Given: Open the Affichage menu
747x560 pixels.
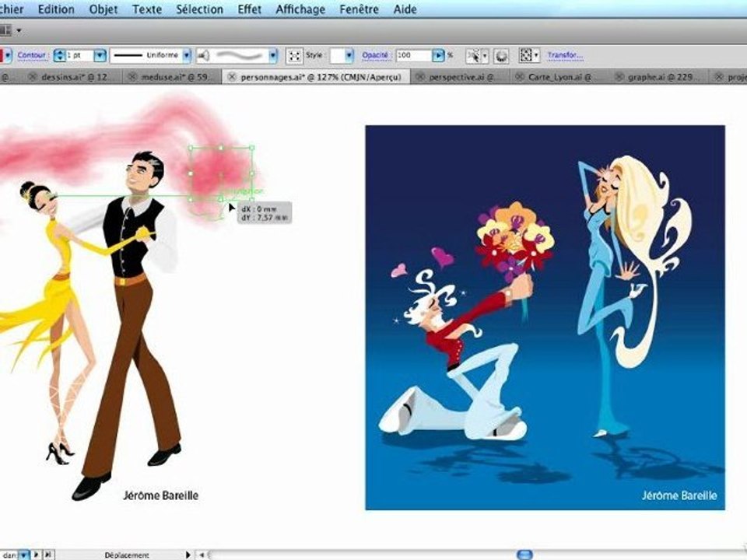Looking at the screenshot, I should (x=300, y=9).
